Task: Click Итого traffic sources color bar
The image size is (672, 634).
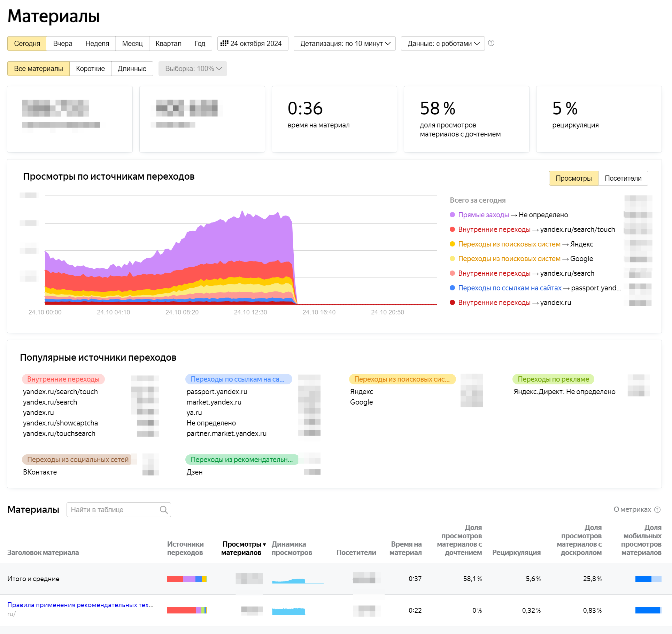Action: pyautogui.click(x=187, y=579)
